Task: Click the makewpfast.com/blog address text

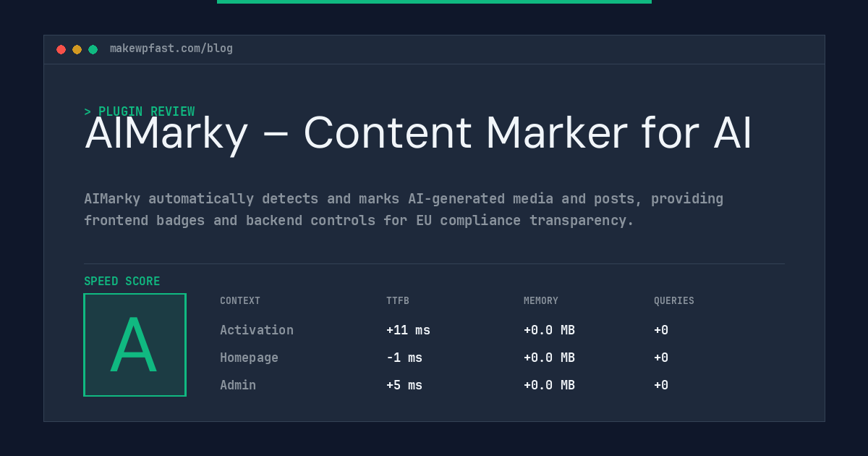Action: click(x=171, y=48)
